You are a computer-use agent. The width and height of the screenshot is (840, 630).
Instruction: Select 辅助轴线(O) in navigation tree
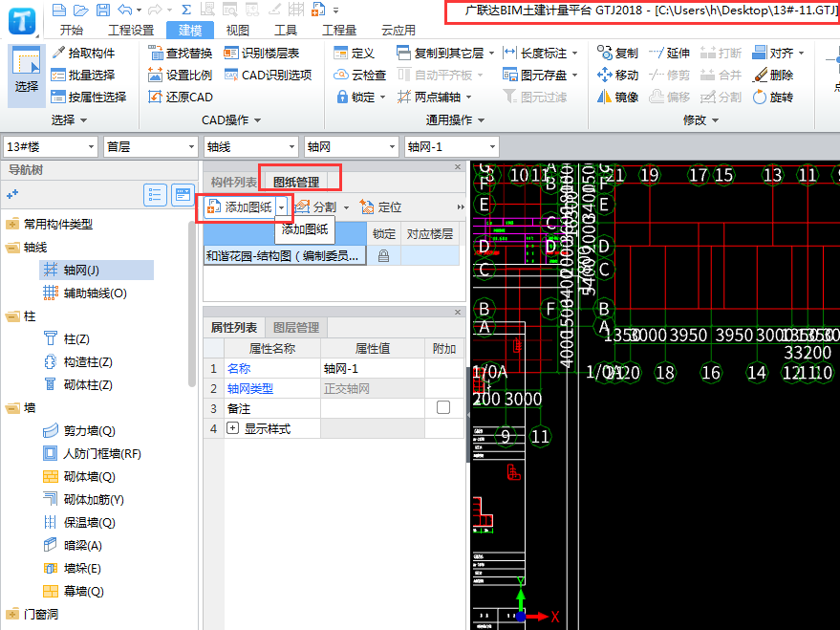click(x=85, y=293)
